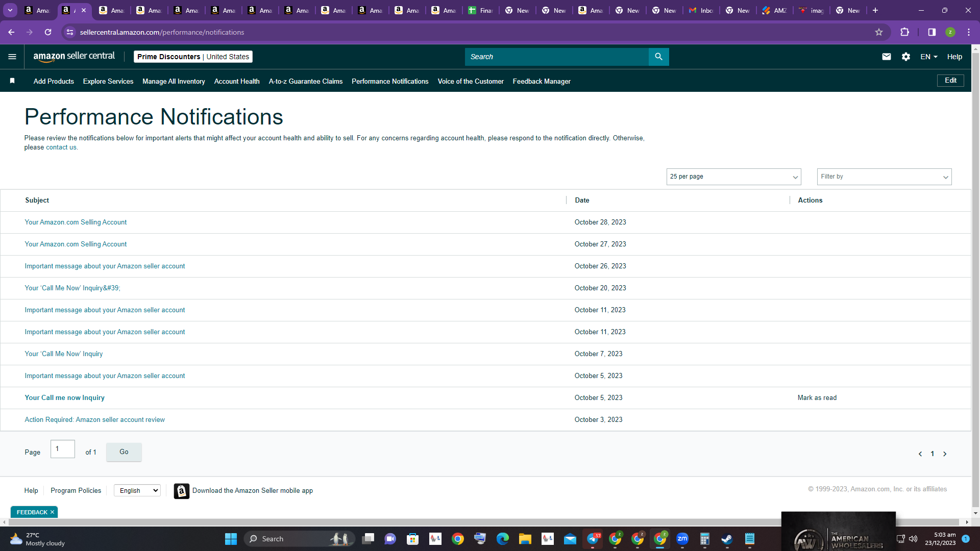Image resolution: width=980 pixels, height=551 pixels.
Task: Open the volume control in system tray
Action: coord(913,539)
